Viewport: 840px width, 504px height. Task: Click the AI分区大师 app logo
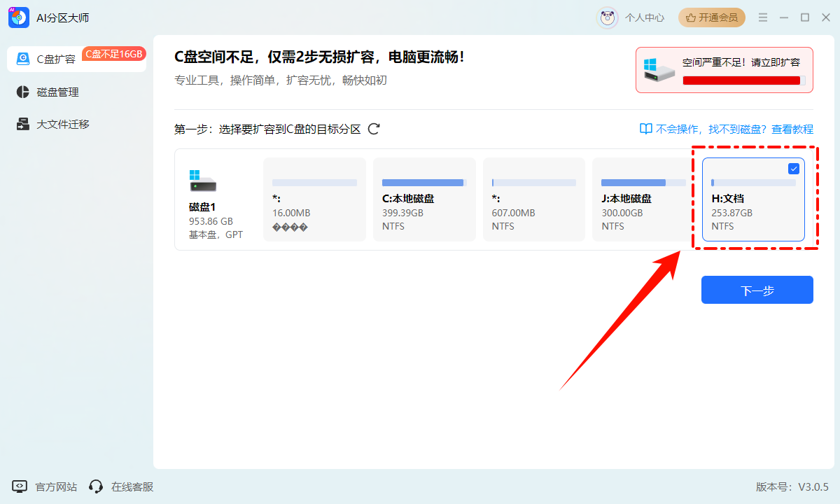pos(19,17)
